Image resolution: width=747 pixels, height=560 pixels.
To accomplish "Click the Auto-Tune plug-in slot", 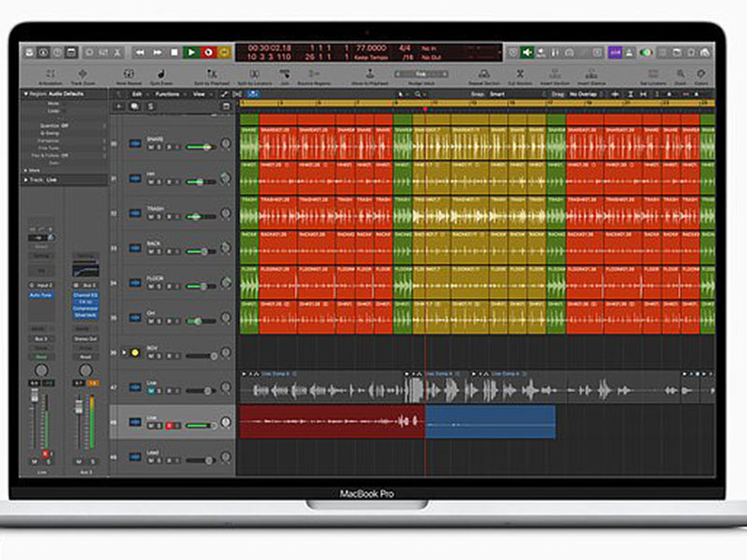I will click(41, 295).
